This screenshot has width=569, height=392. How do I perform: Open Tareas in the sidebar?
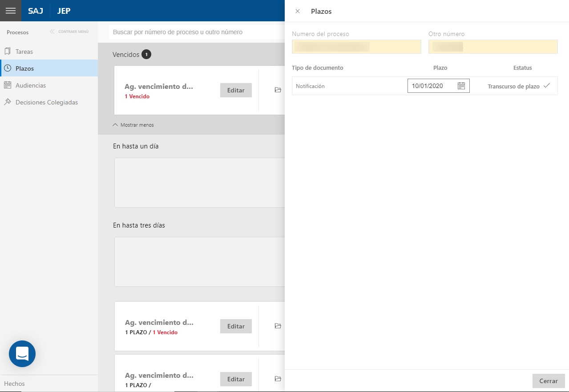(x=24, y=52)
